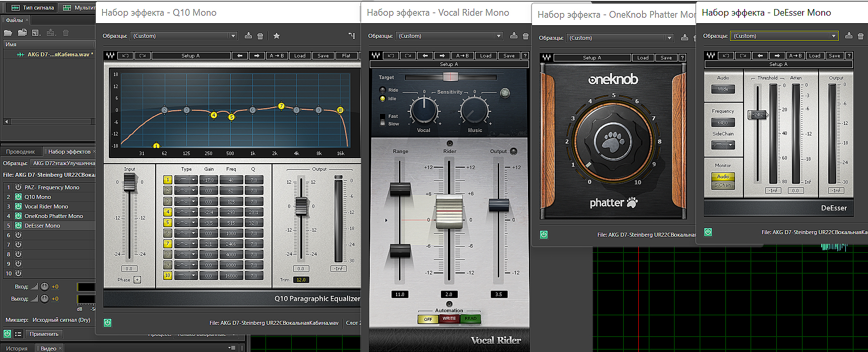Disable band 5 in Q10 equalizer
The image size is (868, 352).
[x=168, y=223]
